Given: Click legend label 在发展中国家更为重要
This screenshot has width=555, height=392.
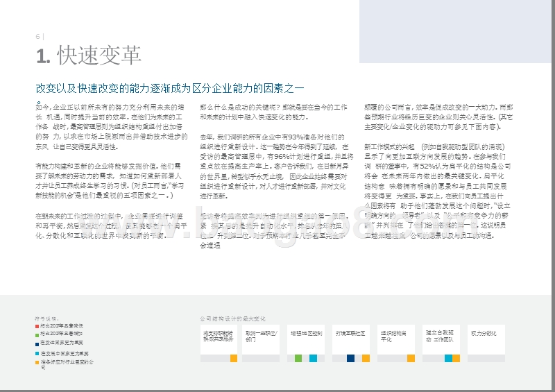Looking at the screenshot, I should (65, 353).
